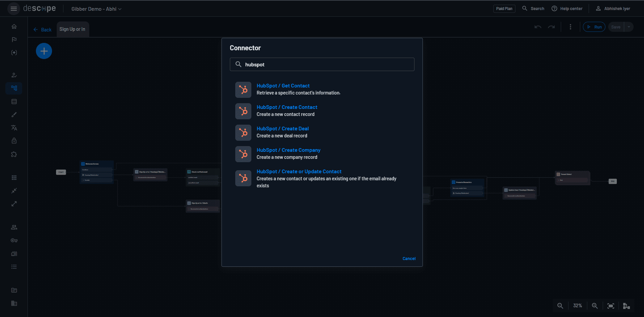Open the apps grid icon in the sidebar
The height and width of the screenshot is (317, 644).
coord(14,178)
